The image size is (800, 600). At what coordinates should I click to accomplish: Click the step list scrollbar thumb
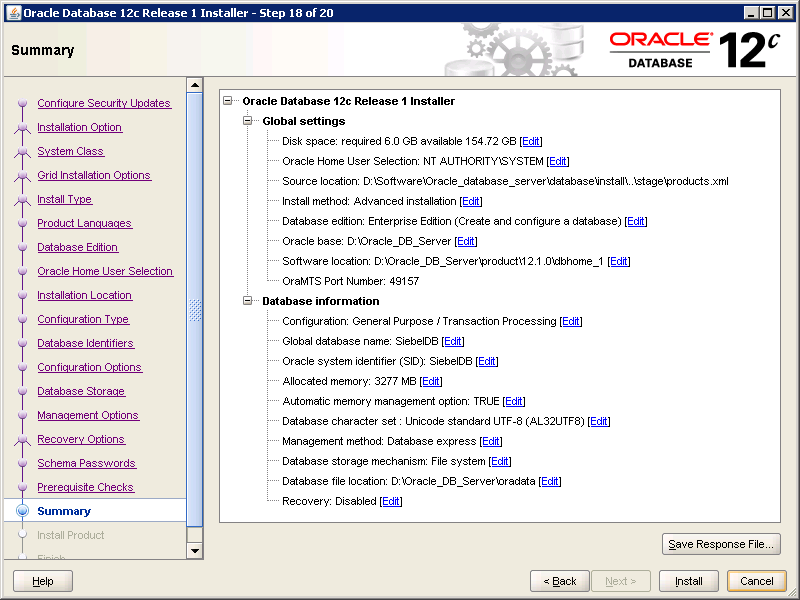point(195,310)
